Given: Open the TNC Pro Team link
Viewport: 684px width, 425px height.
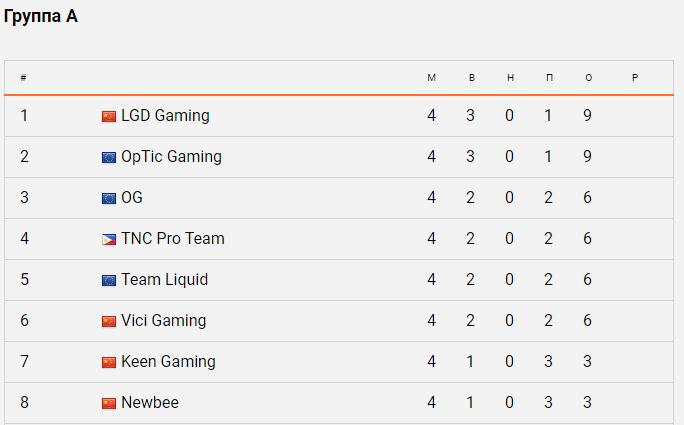Looking at the screenshot, I should point(173,239).
